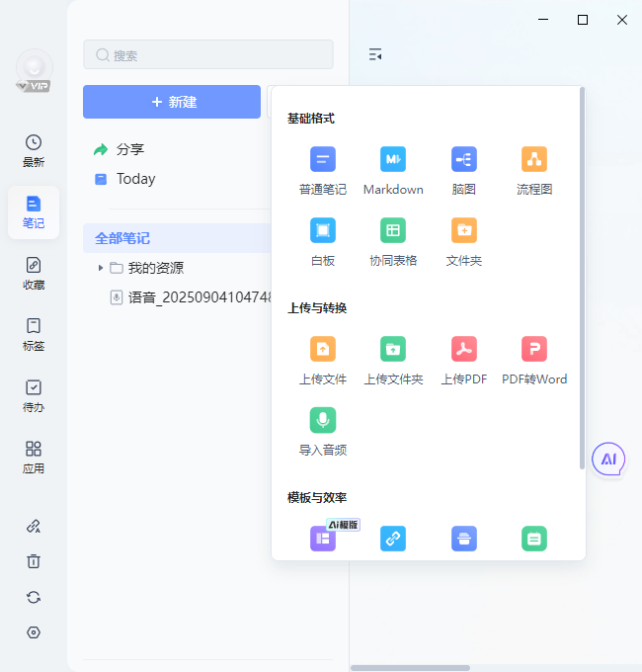The image size is (642, 672).
Task: Create a new 文件夹 folder
Action: click(464, 242)
